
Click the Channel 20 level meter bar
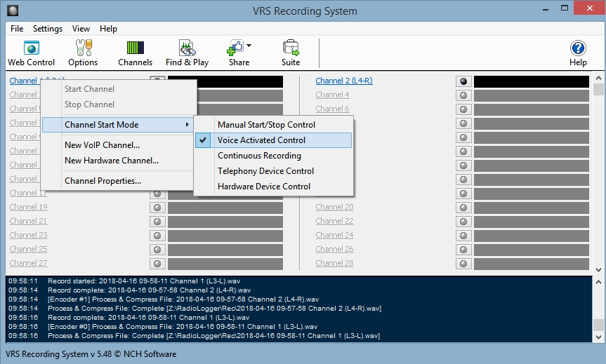532,208
